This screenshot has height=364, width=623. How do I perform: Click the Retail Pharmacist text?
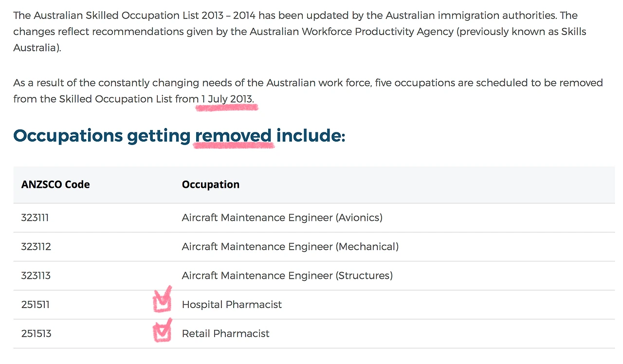225,333
